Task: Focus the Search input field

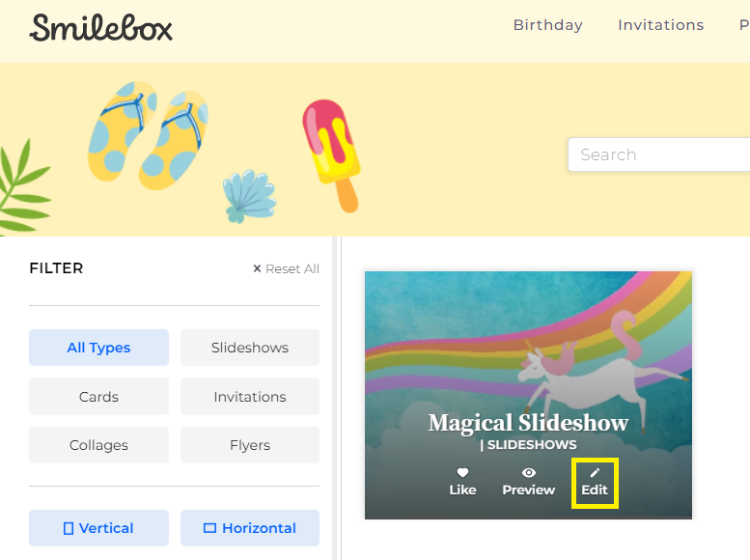Action: pos(658,154)
